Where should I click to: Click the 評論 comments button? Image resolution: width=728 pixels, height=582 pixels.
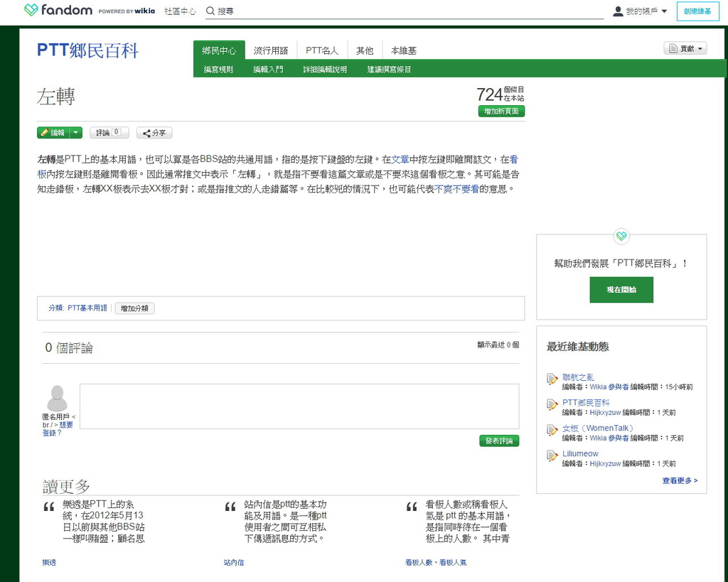click(109, 133)
